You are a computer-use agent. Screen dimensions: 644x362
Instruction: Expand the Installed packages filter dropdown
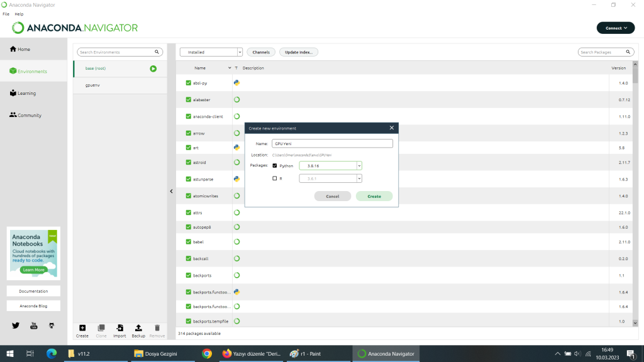[211, 52]
